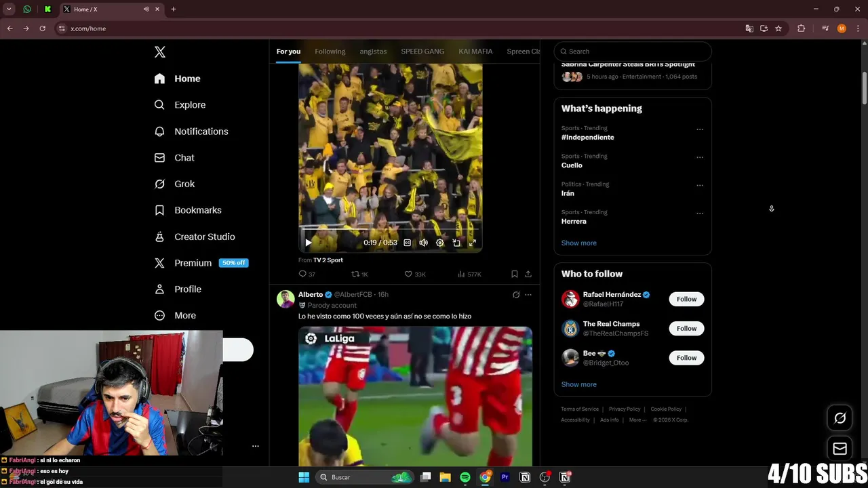The height and width of the screenshot is (488, 868).
Task: Open Alberto's profile avatar
Action: [286, 299]
